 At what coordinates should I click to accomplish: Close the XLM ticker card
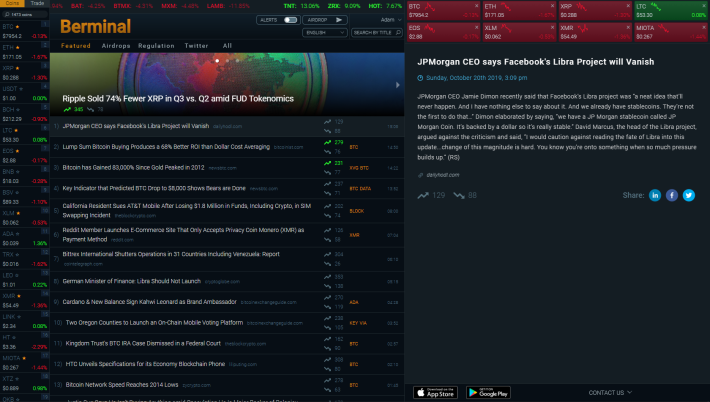click(x=552, y=28)
